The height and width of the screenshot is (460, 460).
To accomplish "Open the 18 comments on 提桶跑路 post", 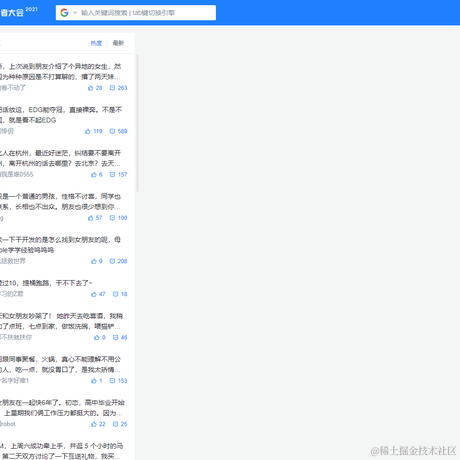I will point(120,294).
